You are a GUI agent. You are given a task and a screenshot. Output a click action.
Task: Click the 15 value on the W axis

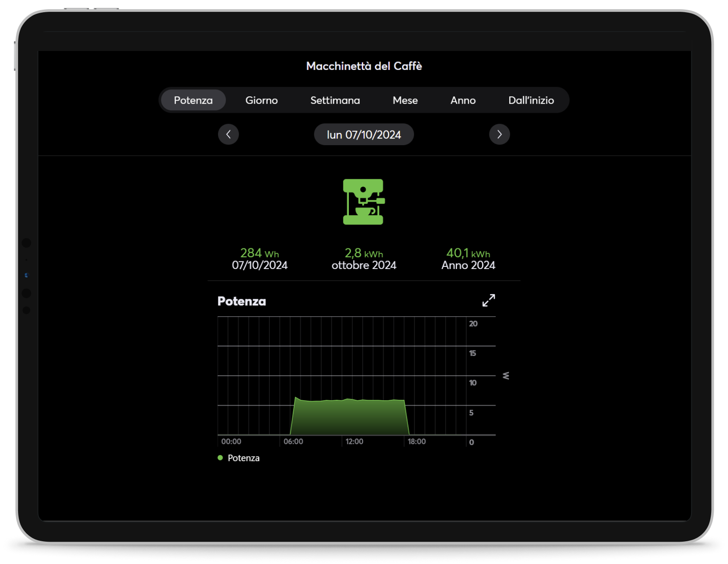[473, 353]
